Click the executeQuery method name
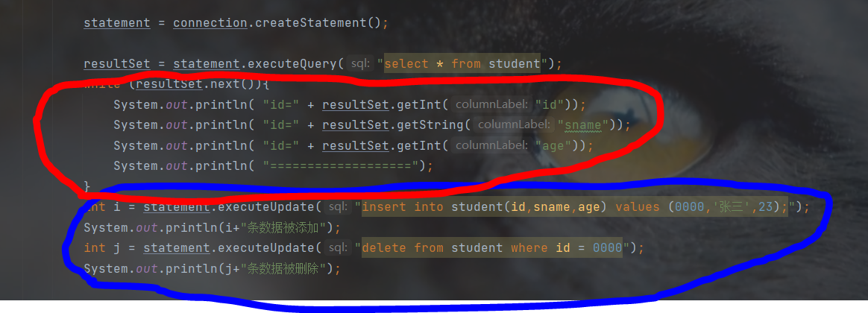The height and width of the screenshot is (313, 868). tap(292, 64)
